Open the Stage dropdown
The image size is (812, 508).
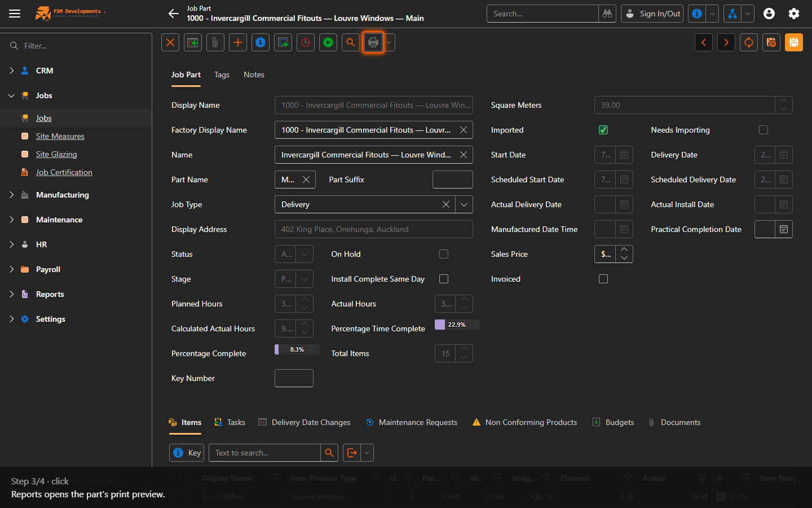(304, 279)
